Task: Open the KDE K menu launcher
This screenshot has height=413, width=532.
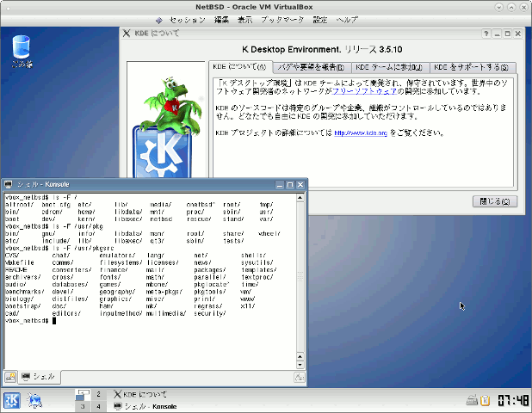Action: point(13,400)
